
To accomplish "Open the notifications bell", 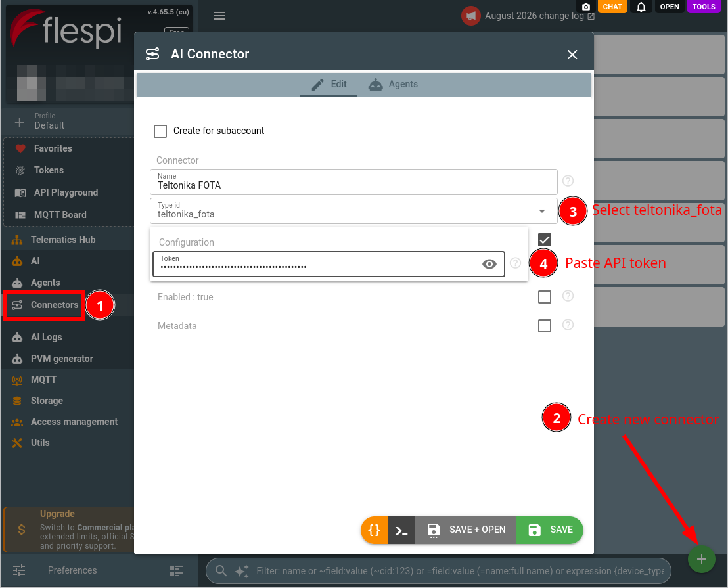I will pos(641,7).
